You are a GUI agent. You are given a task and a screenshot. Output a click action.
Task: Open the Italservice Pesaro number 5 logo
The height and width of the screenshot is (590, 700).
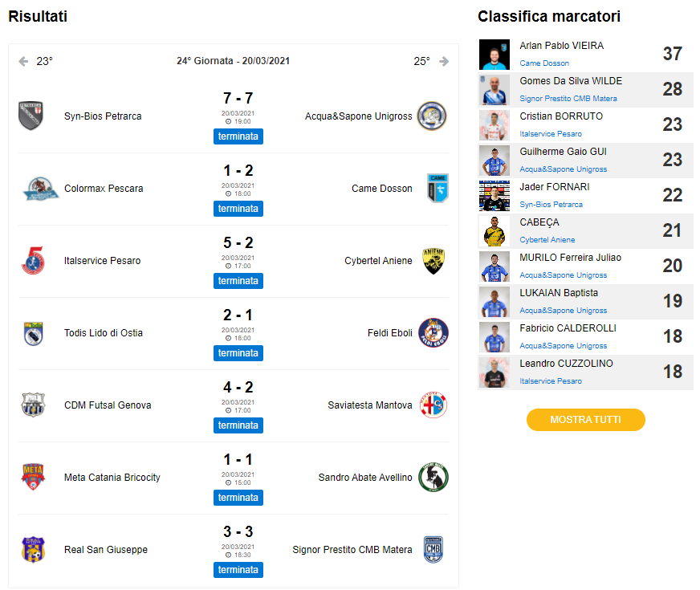click(x=34, y=261)
